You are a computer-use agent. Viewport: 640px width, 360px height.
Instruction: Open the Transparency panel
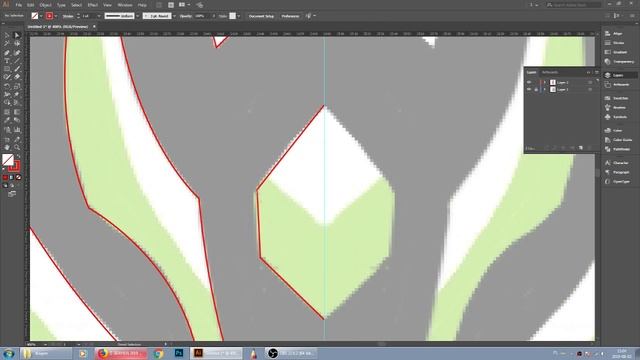tap(619, 62)
